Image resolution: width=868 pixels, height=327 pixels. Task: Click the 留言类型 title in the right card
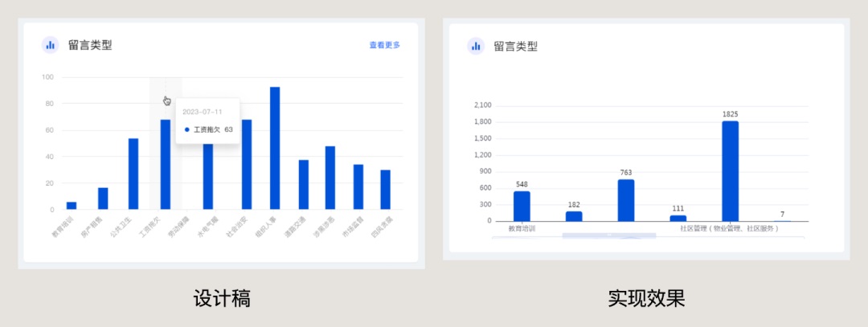click(x=515, y=46)
